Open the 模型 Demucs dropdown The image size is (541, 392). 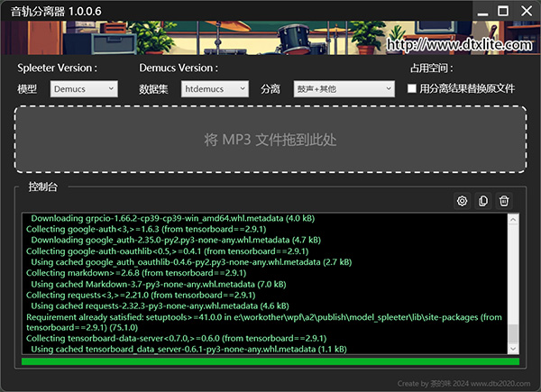coord(84,88)
